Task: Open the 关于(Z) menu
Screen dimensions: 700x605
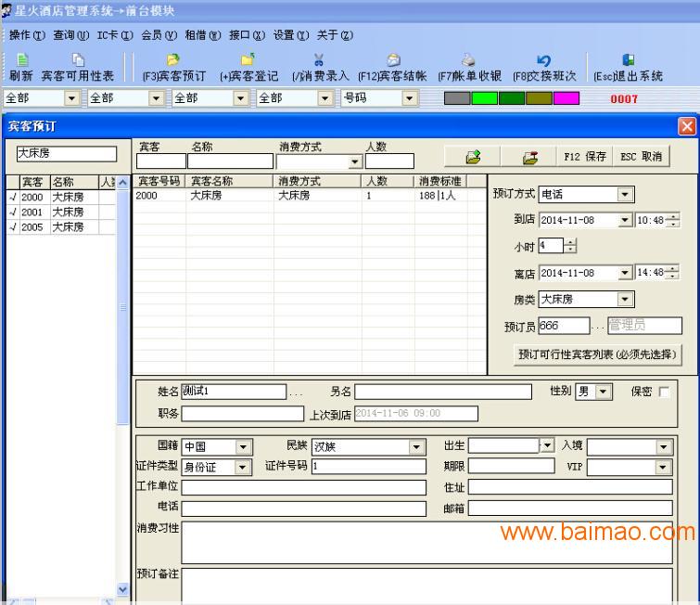Action: coord(335,35)
